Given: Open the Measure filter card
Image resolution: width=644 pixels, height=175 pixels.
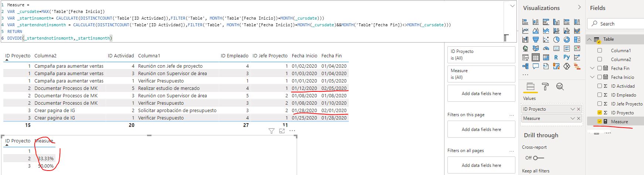Looking at the screenshot, I should click(481, 74).
